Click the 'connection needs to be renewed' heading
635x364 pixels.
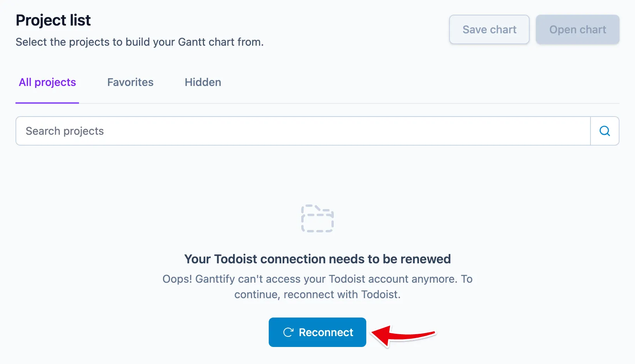coord(317,259)
